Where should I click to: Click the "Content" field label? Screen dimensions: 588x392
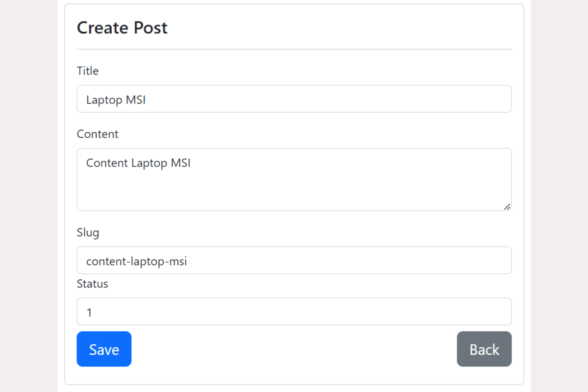[98, 134]
